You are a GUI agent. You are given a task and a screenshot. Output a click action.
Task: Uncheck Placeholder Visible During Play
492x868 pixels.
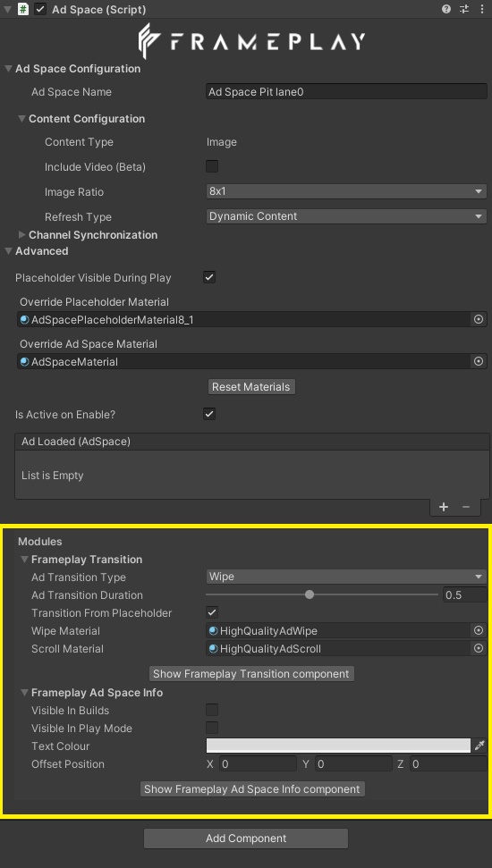[209, 277]
